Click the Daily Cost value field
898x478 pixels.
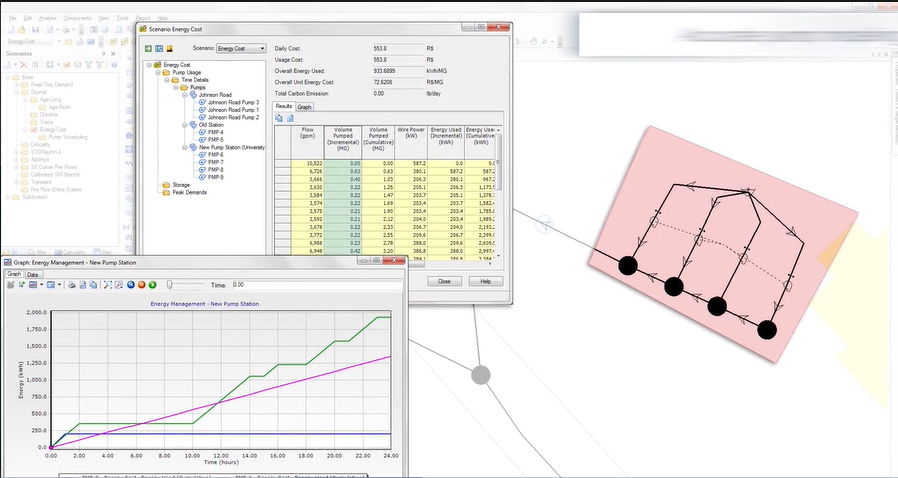pos(398,49)
